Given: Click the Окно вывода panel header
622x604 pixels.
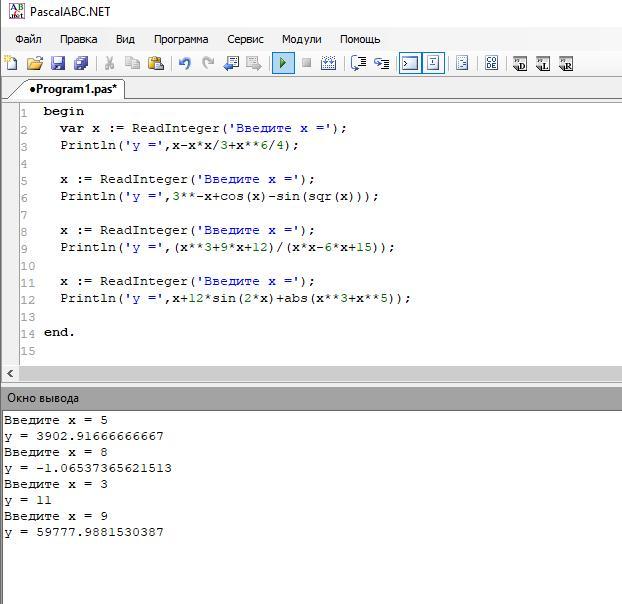Looking at the screenshot, I should [x=43, y=398].
